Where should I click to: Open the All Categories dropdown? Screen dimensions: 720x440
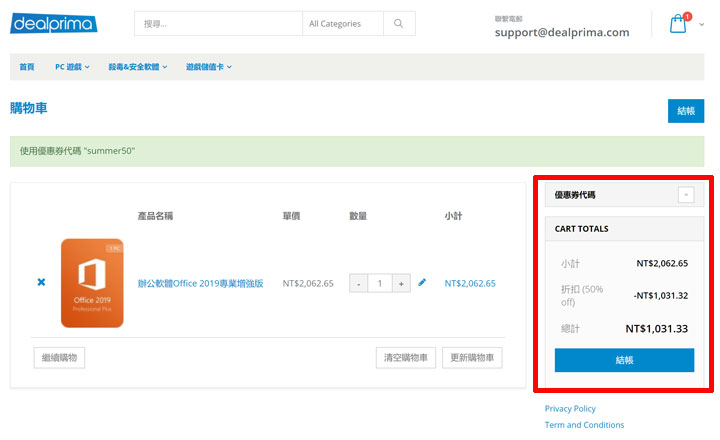(x=341, y=24)
